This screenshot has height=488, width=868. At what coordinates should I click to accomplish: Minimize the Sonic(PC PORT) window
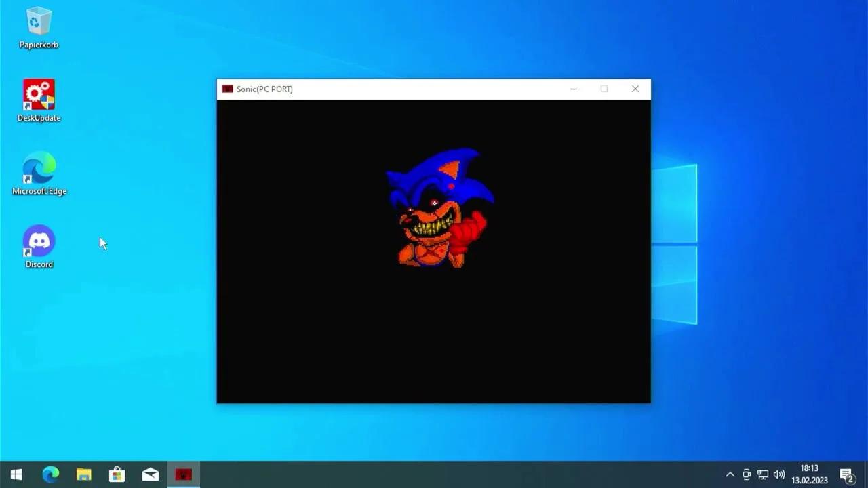pyautogui.click(x=573, y=89)
